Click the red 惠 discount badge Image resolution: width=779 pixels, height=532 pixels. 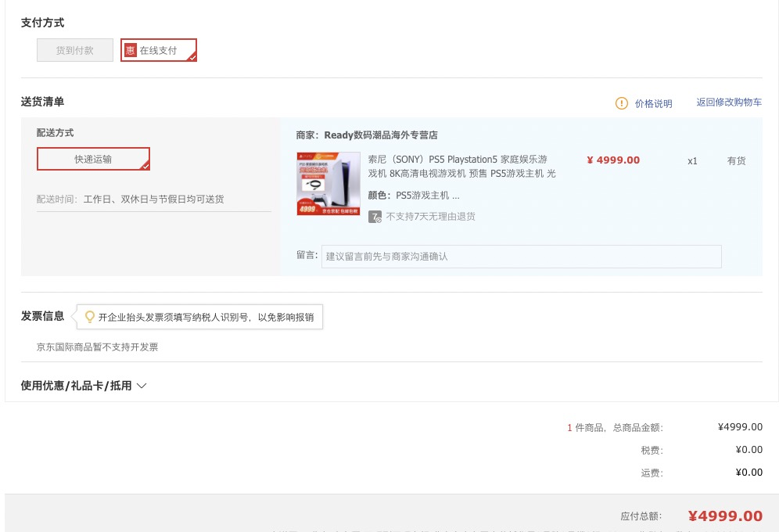pyautogui.click(x=130, y=50)
